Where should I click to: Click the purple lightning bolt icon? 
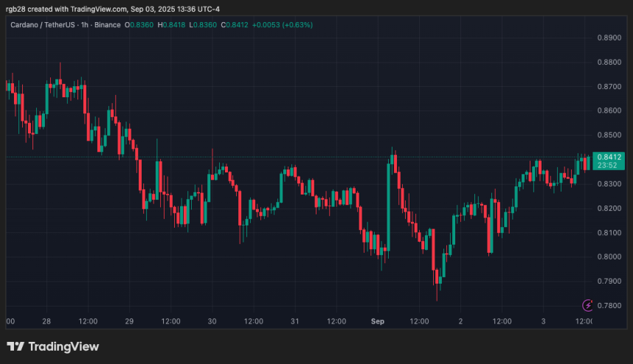point(588,305)
